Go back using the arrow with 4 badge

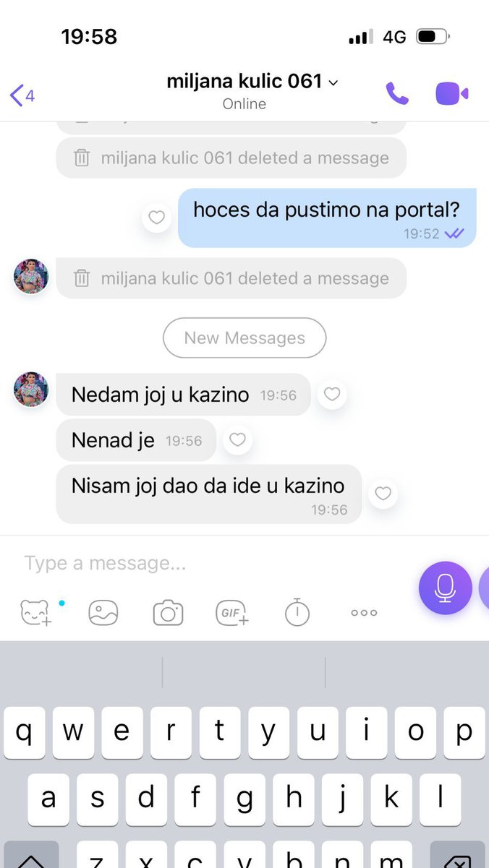22,95
